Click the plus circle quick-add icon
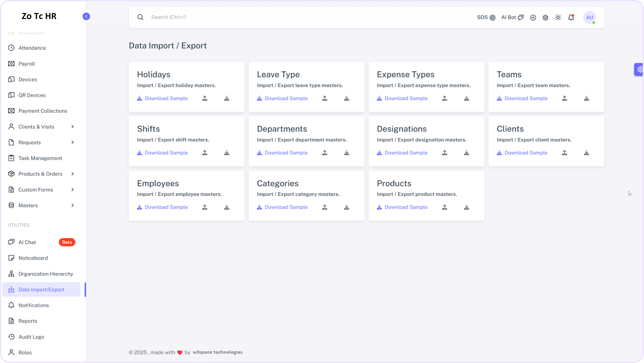644x363 pixels. (x=533, y=17)
